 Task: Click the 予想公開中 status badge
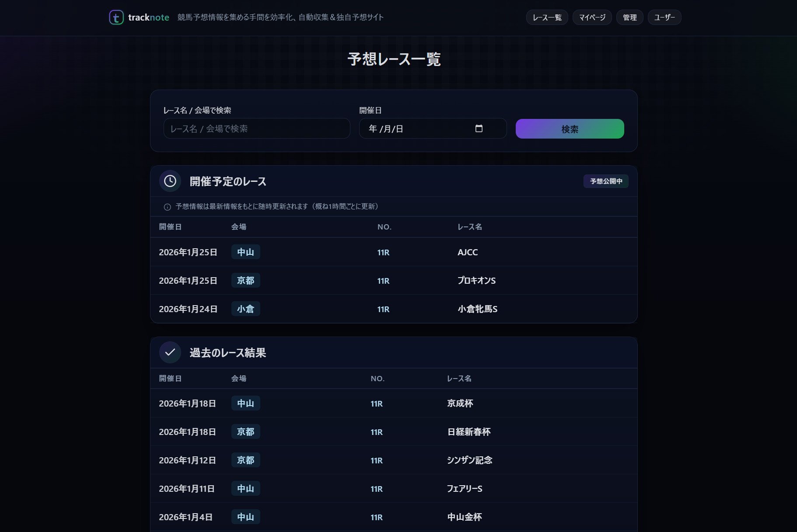(605, 181)
